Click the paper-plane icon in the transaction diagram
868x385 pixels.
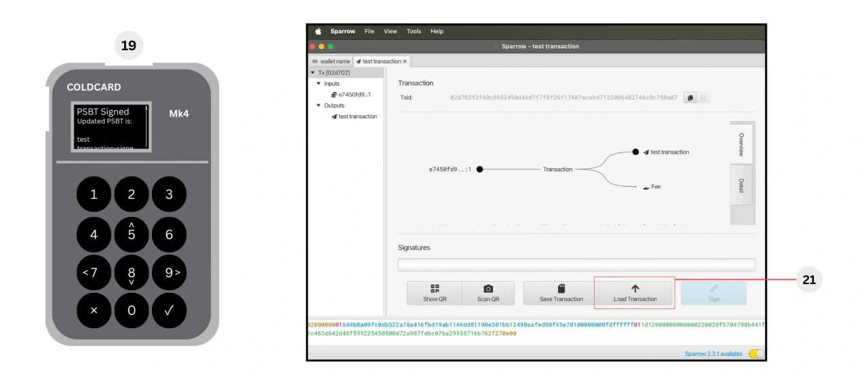646,152
